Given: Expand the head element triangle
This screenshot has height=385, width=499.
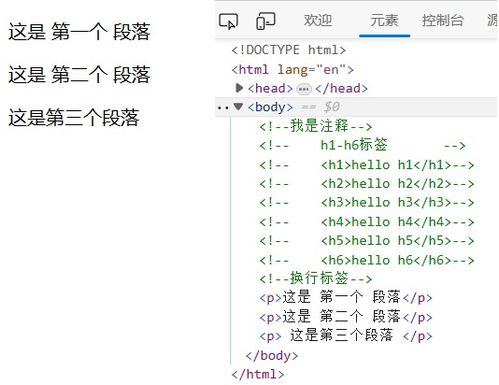Looking at the screenshot, I should tap(239, 88).
